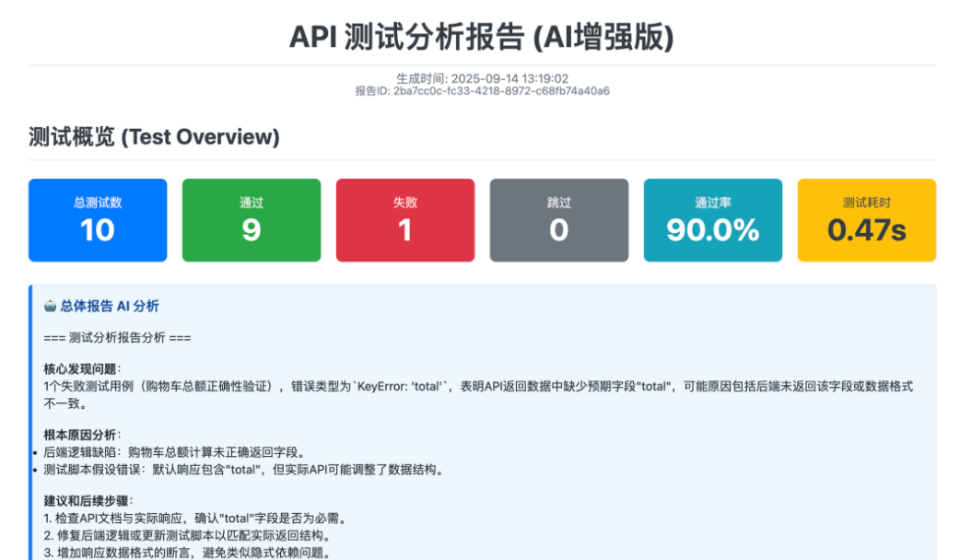Click the gray 跳过 stat card
The width and height of the screenshot is (960, 560).
tap(558, 219)
